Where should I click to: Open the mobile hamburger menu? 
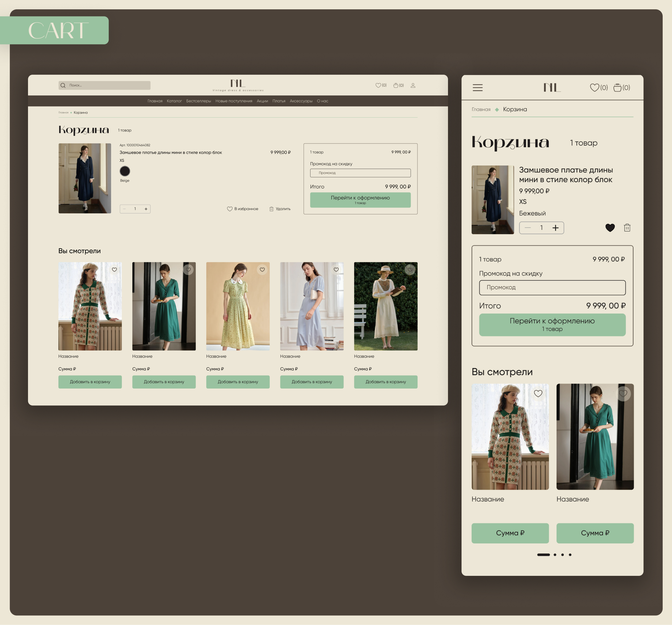pyautogui.click(x=477, y=87)
